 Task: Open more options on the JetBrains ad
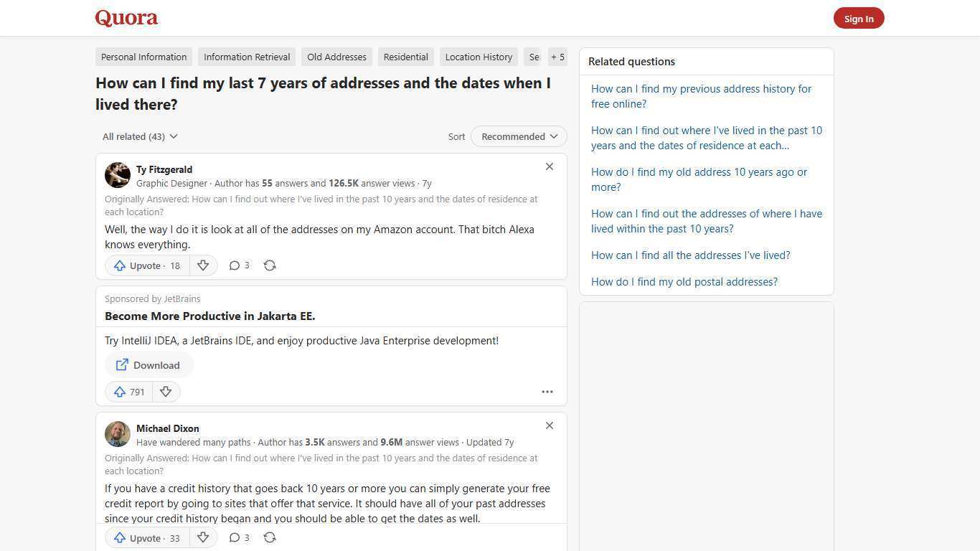[x=547, y=392]
